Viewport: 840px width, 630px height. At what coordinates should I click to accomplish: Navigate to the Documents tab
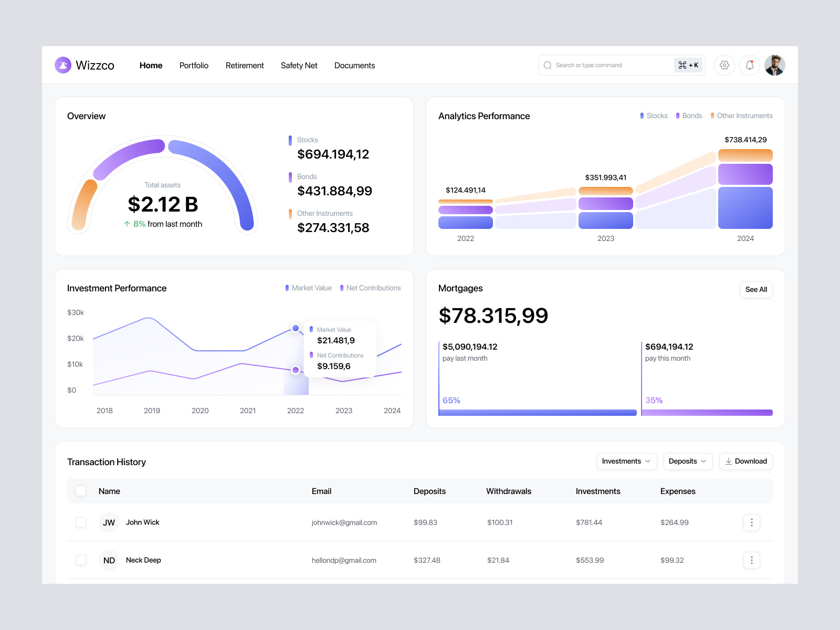pos(355,66)
